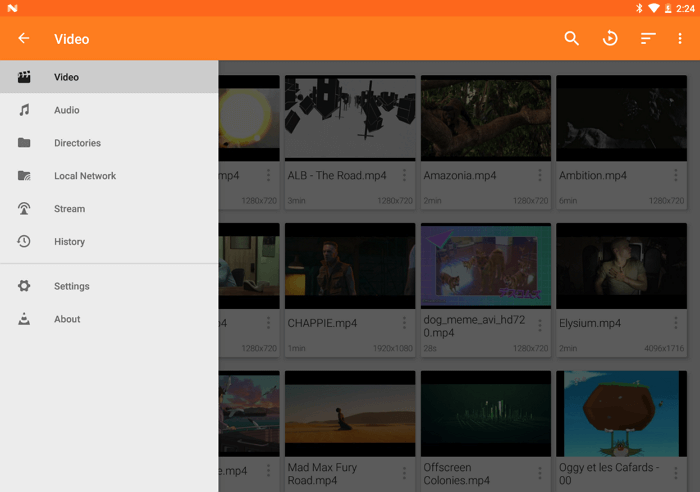Viewport: 700px width, 492px height.
Task: Select the Stream menu entry
Action: pyautogui.click(x=69, y=209)
